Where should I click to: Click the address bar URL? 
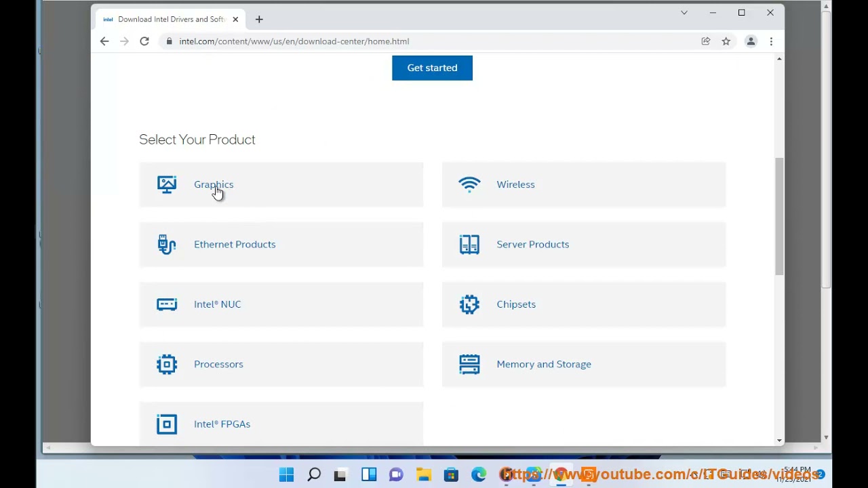[x=294, y=41]
